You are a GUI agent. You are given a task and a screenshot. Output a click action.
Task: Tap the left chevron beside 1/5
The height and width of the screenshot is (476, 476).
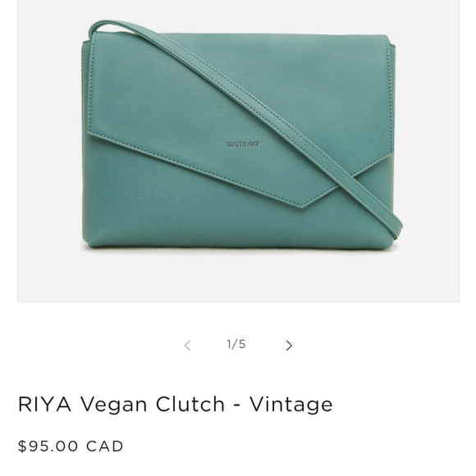pyautogui.click(x=188, y=346)
